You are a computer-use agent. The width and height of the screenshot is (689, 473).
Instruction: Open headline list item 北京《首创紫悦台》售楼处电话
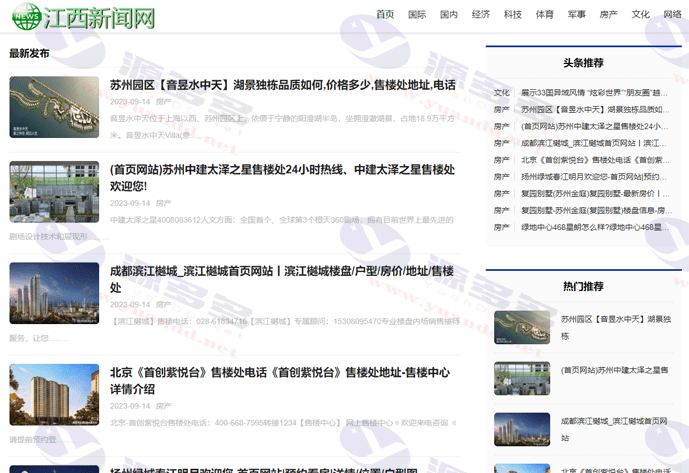point(595,160)
